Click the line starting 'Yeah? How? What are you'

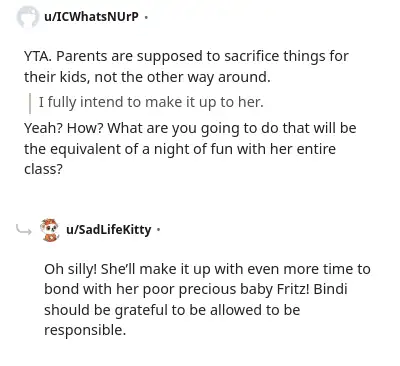[190, 128]
